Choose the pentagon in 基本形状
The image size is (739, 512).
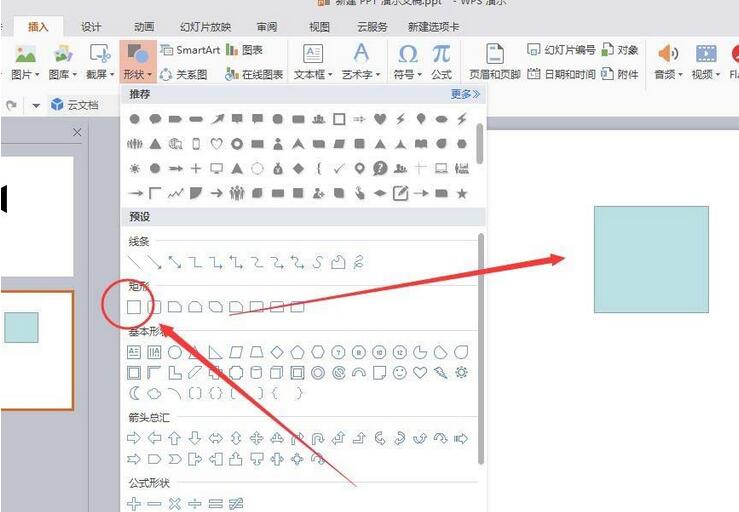(x=297, y=352)
